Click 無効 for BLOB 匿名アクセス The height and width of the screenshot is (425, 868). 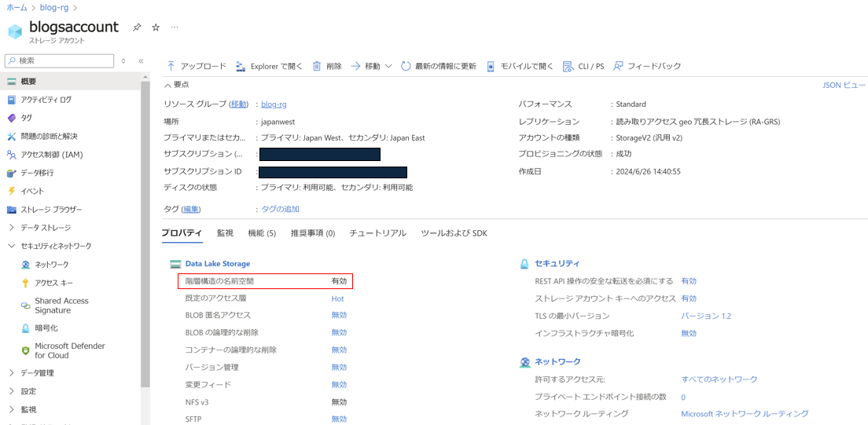(340, 316)
